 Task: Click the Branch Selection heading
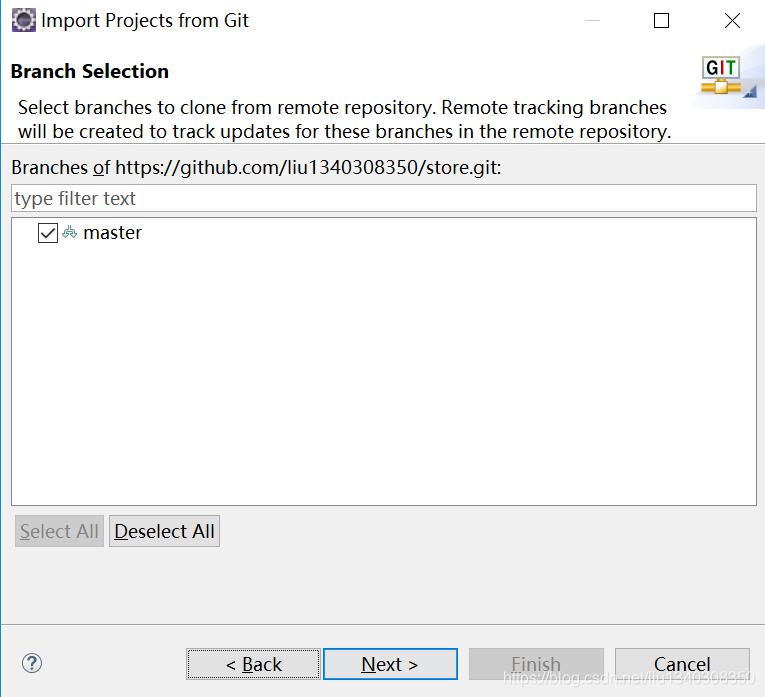pyautogui.click(x=90, y=71)
